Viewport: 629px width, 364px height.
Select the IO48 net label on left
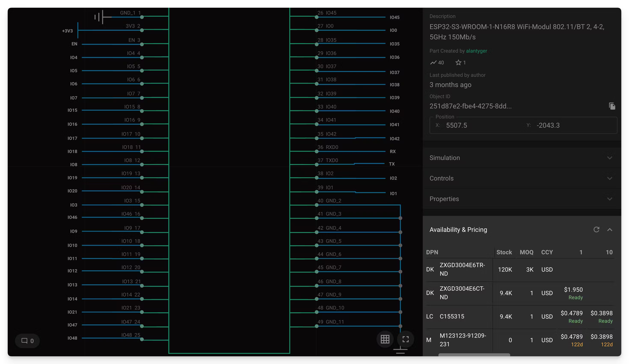pyautogui.click(x=72, y=338)
